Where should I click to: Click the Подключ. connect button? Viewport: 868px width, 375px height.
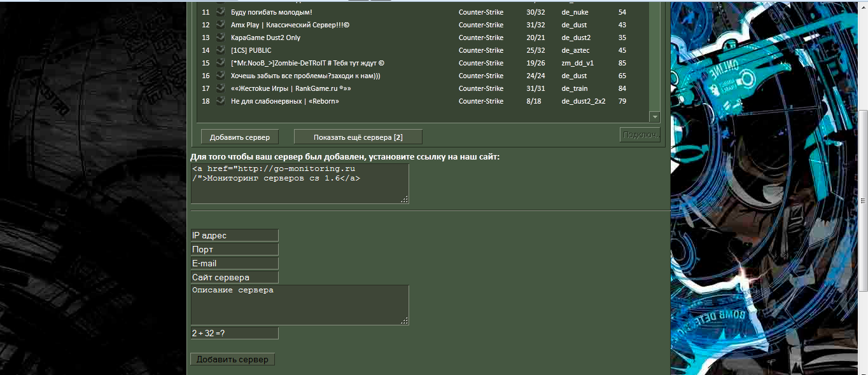pyautogui.click(x=640, y=135)
